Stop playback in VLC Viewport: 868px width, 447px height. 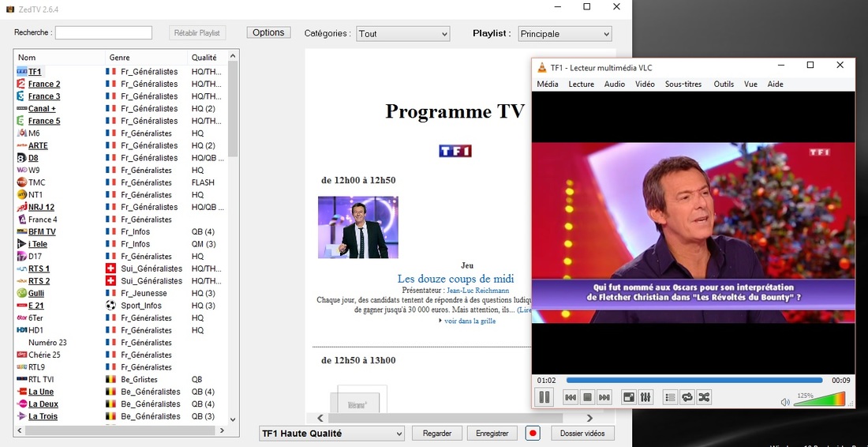pos(587,397)
